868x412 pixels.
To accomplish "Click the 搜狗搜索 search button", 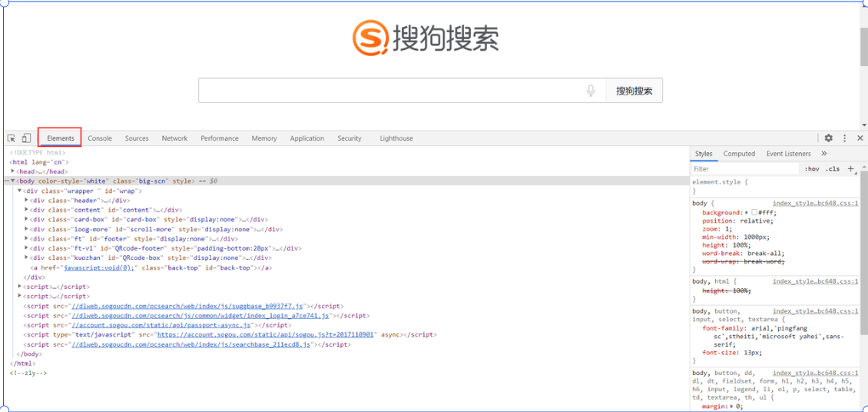I will point(634,91).
